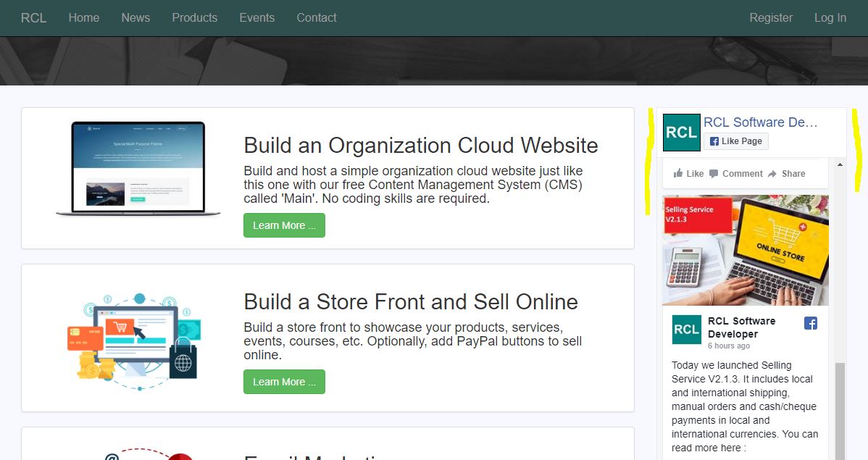Click the Today we launched Selling Service post text
The image size is (868, 460).
click(x=745, y=406)
